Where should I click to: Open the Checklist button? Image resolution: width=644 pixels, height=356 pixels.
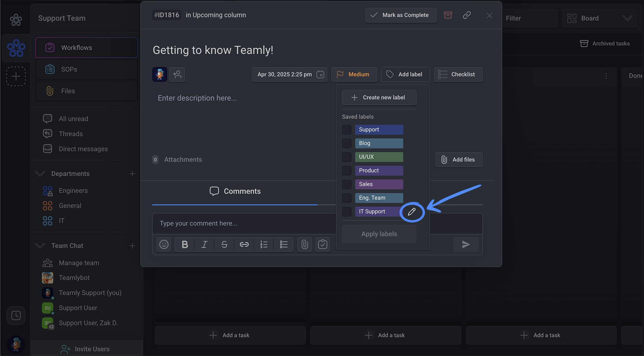tap(458, 74)
